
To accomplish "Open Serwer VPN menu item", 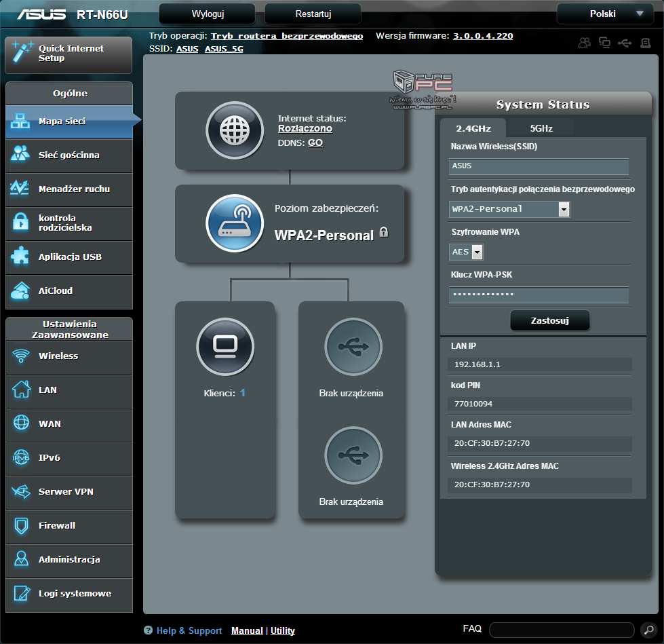I will 69,492.
